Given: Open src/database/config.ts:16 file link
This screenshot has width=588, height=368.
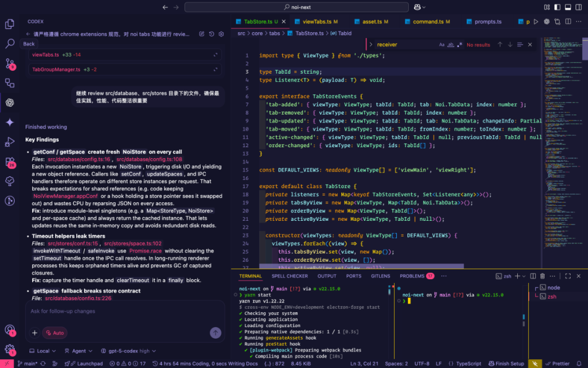Looking at the screenshot, I should pos(79,159).
